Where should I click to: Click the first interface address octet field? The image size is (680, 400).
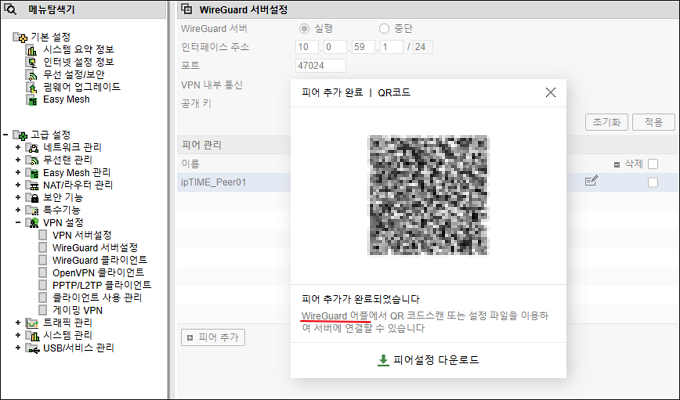pos(307,47)
